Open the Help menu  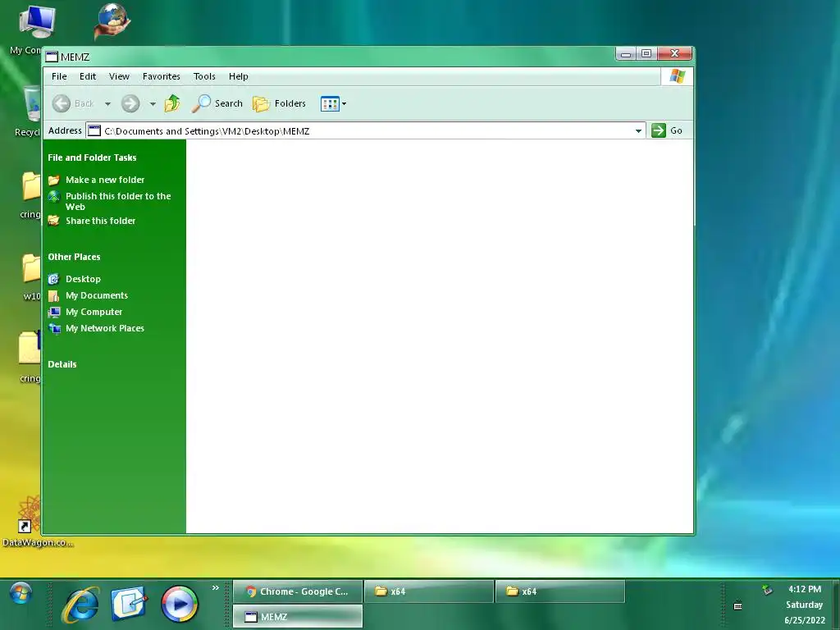[239, 76]
